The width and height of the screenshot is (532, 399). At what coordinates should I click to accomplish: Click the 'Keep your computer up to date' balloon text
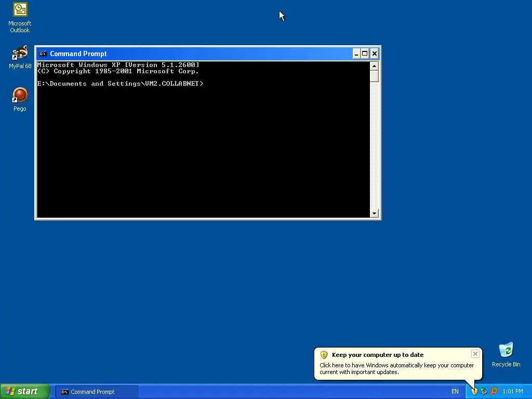pyautogui.click(x=378, y=355)
